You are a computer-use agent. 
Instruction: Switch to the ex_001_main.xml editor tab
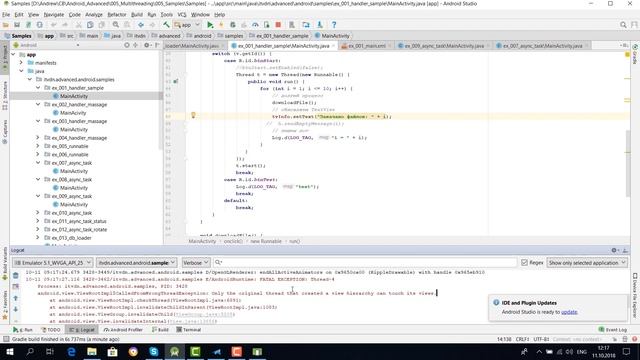click(367, 46)
